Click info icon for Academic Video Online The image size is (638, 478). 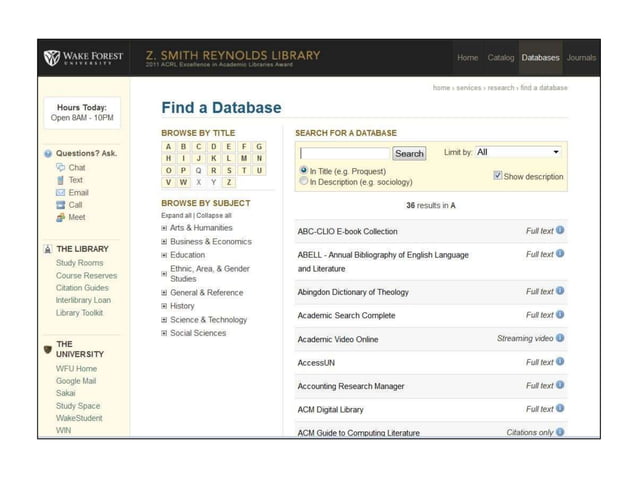coord(560,338)
